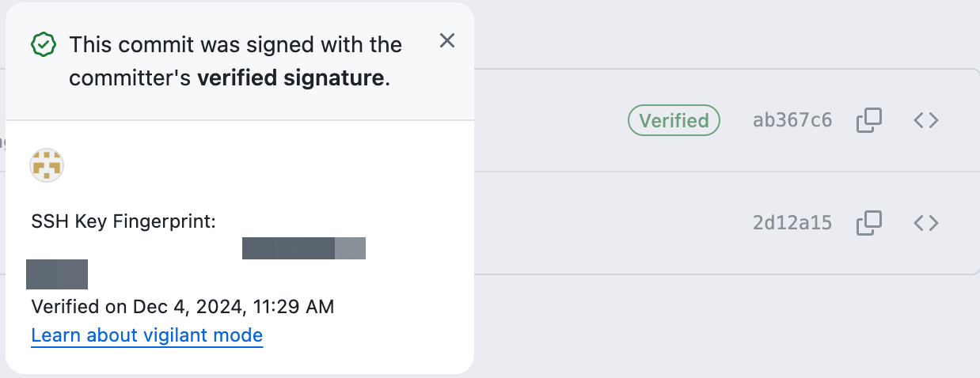
Task: Click the green verified checkmark icon
Action: pos(44,44)
